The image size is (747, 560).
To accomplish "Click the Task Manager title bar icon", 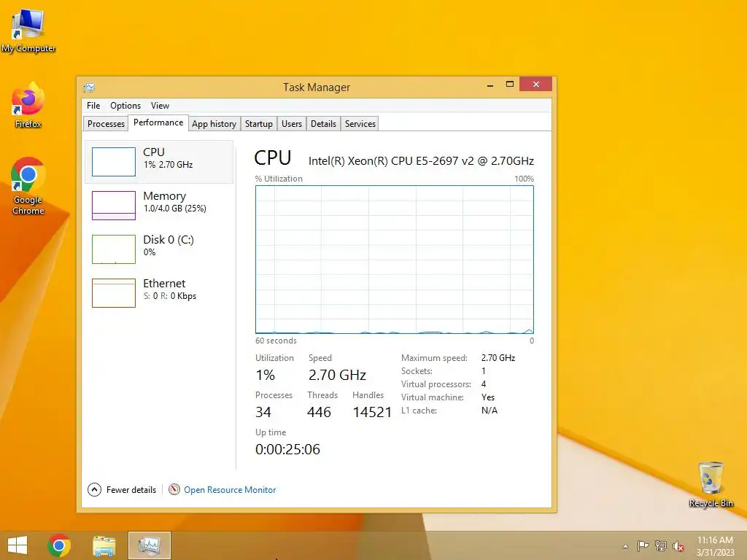I will coord(89,87).
